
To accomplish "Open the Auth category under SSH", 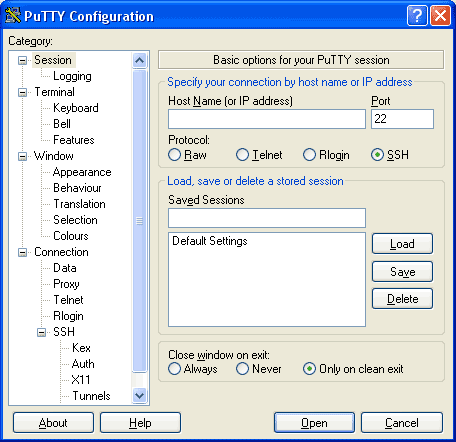I will [83, 364].
